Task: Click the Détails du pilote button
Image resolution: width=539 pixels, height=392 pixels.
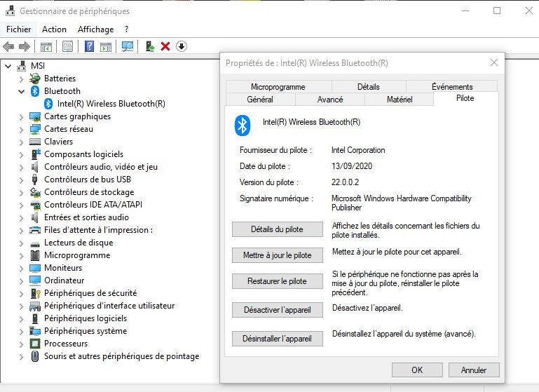Action: point(277,229)
